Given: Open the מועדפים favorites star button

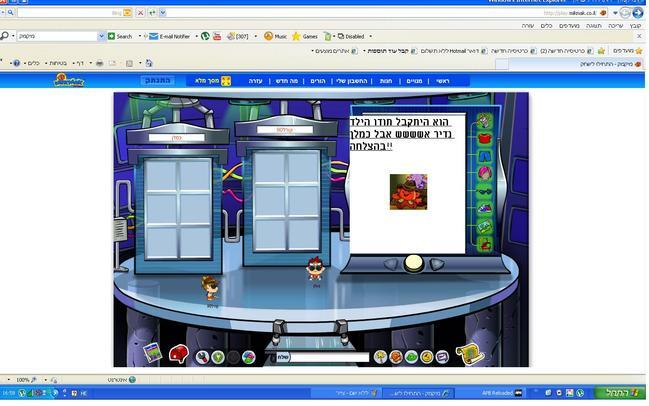Looking at the screenshot, I should 628,51.
